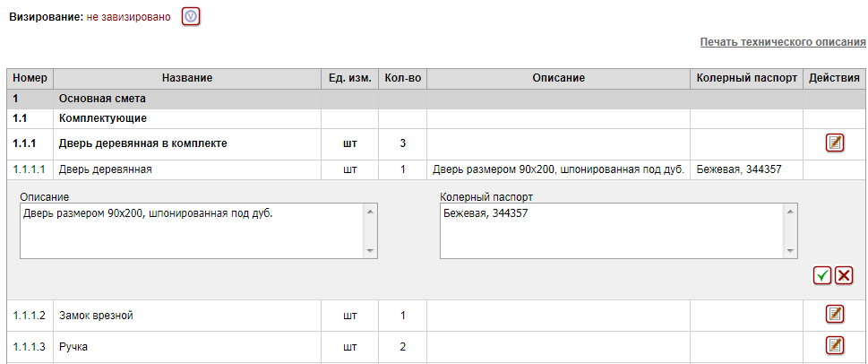Edit the 'Замок врезной' row
868x364 pixels.
(835, 314)
